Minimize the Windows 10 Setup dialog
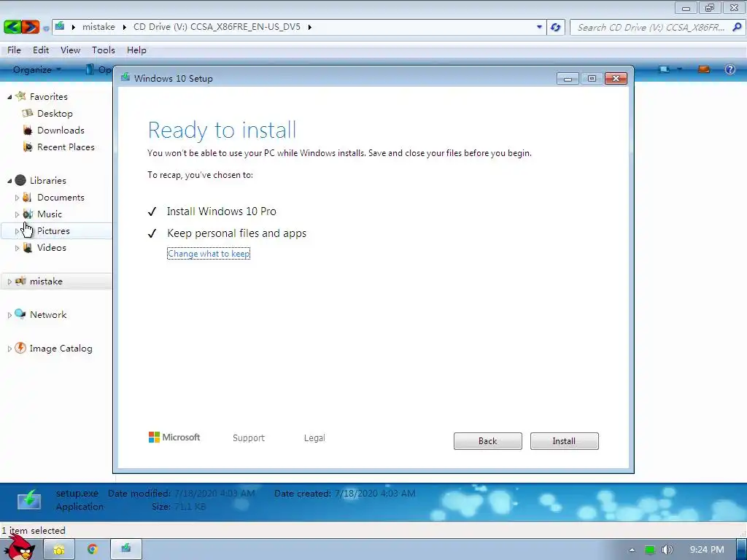The width and height of the screenshot is (747, 560). 568,79
